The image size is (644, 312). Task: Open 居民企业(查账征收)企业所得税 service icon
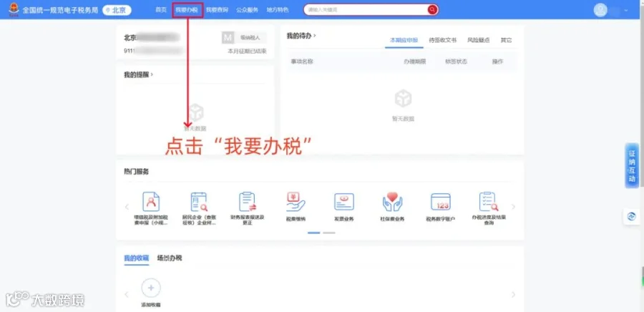pos(199,202)
